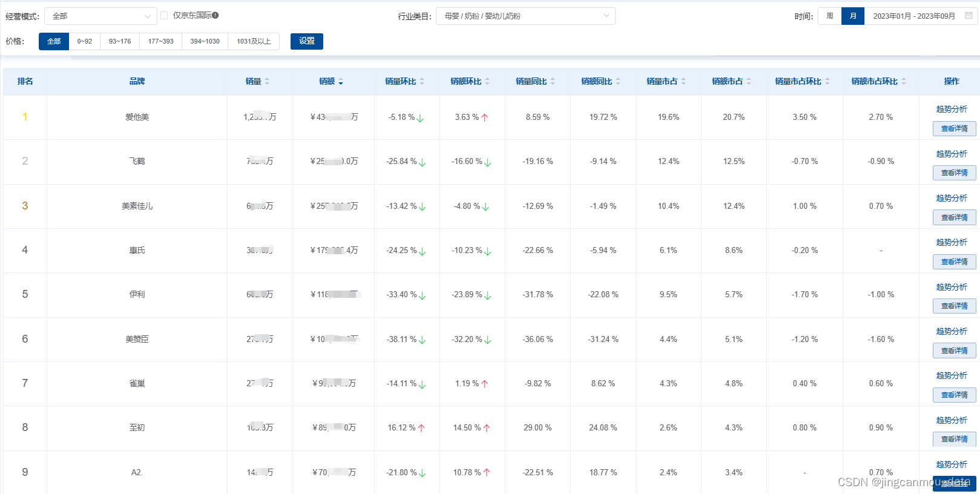Click 查看详情 for 飞鹤
Image resolution: width=980 pixels, height=494 pixels.
(x=955, y=173)
